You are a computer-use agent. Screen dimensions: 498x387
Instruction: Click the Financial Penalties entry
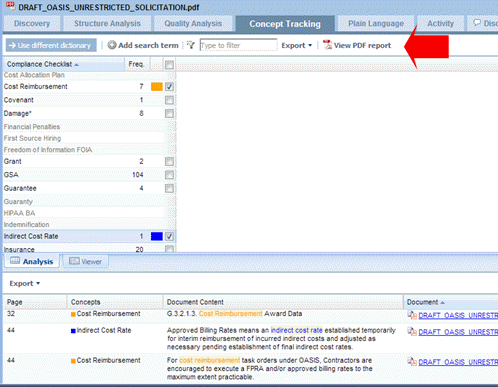pos(32,127)
